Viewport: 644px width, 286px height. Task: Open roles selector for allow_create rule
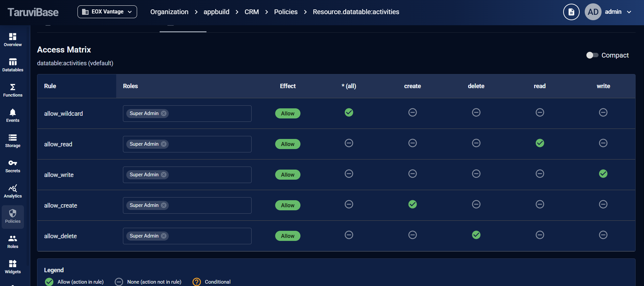click(x=187, y=205)
